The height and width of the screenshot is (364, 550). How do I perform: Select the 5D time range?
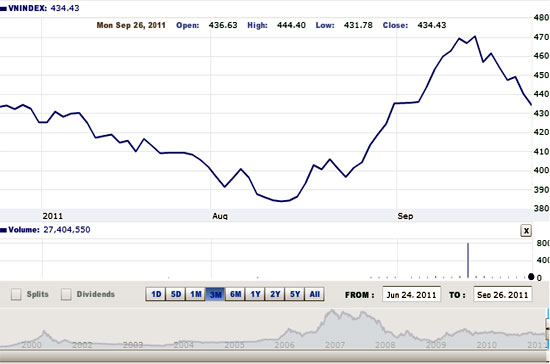[175, 294]
